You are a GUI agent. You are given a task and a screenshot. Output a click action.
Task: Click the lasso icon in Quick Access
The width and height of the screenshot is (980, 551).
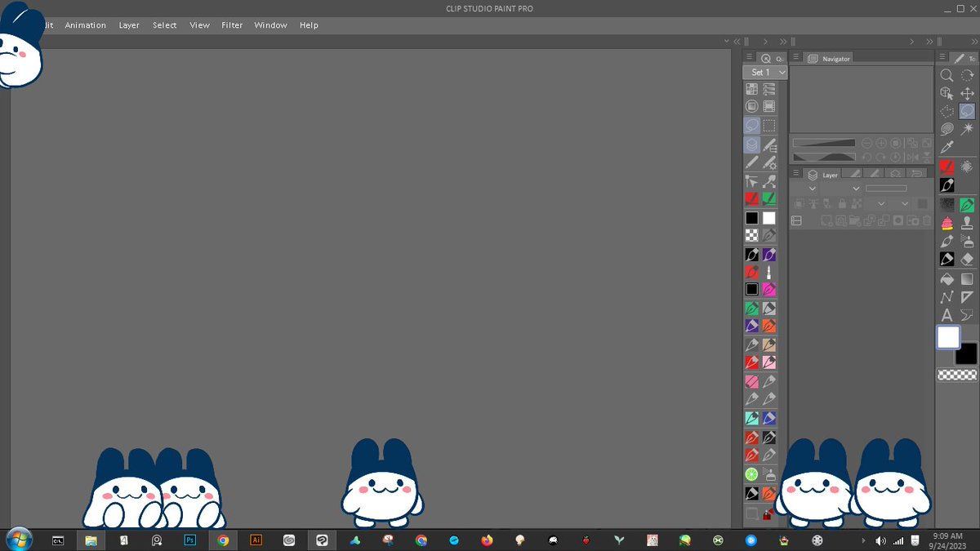coord(751,126)
